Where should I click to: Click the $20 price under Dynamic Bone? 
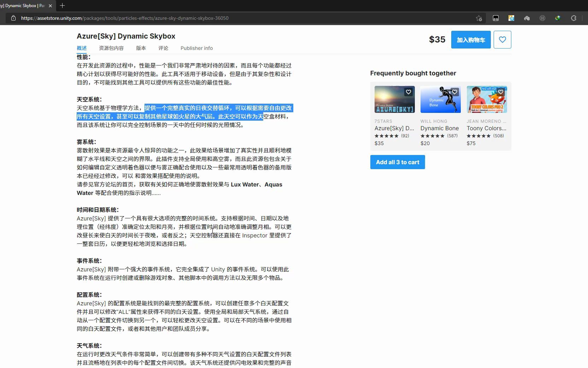coord(425,143)
